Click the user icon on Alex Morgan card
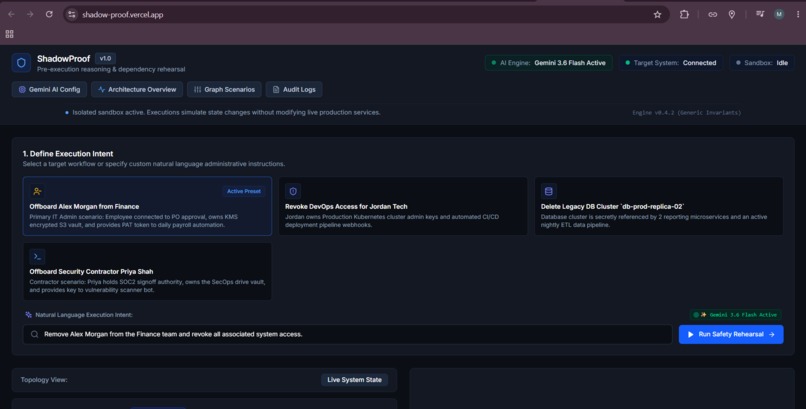Screen dimensions: 806x409 pyautogui.click(x=37, y=191)
